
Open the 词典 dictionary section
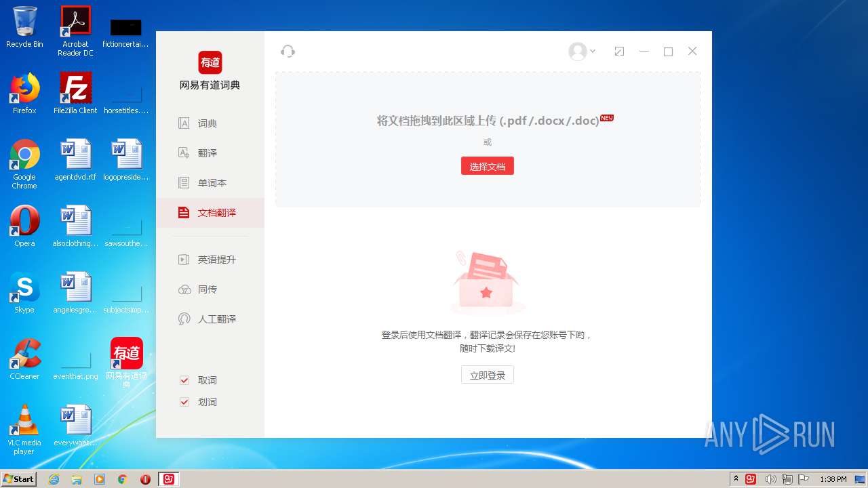(x=210, y=123)
